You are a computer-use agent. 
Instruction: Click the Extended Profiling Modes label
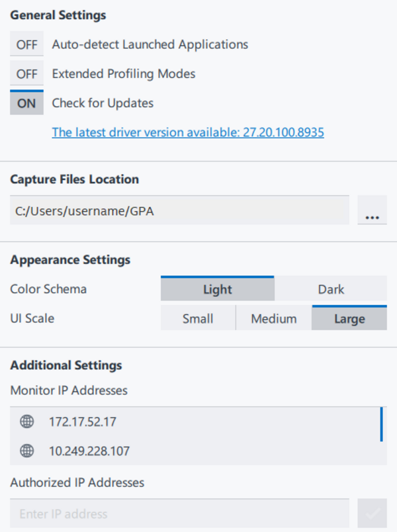click(124, 74)
